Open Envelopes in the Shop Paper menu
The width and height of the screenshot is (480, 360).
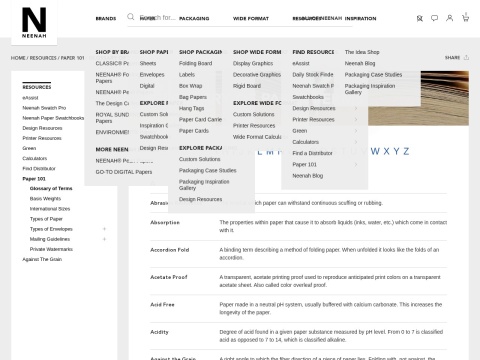[152, 75]
